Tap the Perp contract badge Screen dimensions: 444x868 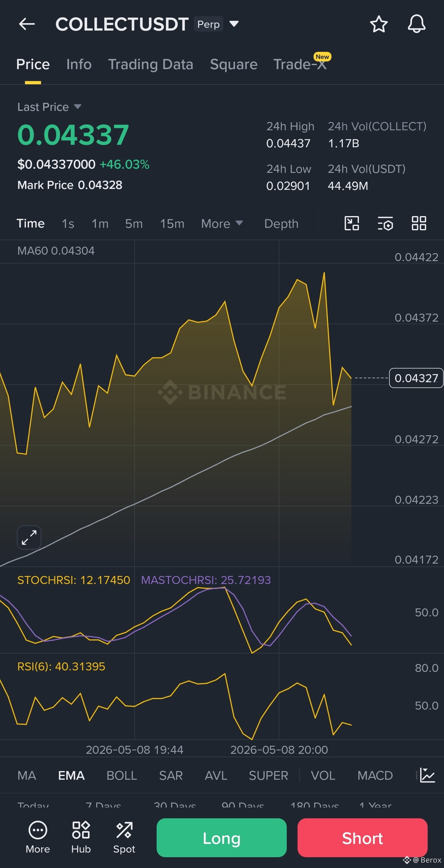[208, 24]
